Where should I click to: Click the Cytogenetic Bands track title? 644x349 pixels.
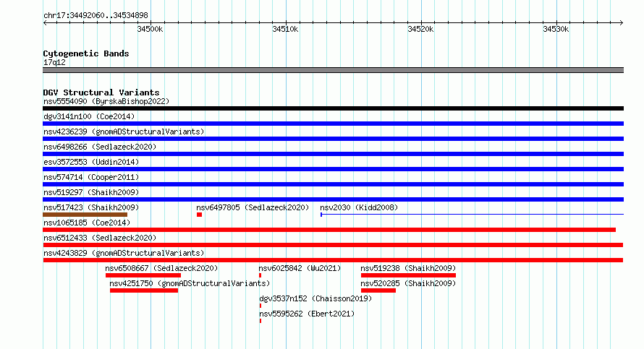(x=86, y=53)
